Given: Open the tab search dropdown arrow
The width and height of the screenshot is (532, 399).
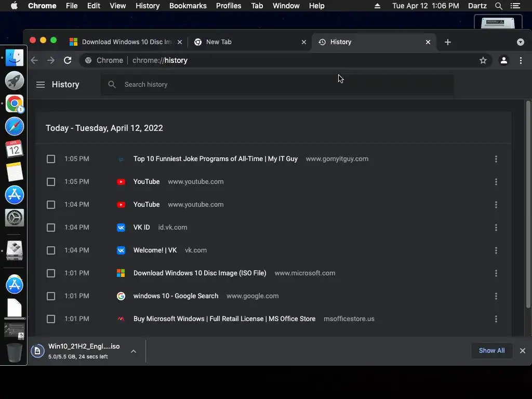Looking at the screenshot, I should coord(520,42).
